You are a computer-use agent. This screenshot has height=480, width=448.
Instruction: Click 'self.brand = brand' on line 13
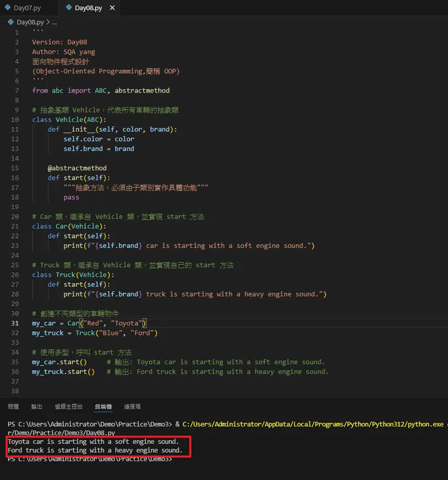[99, 149]
